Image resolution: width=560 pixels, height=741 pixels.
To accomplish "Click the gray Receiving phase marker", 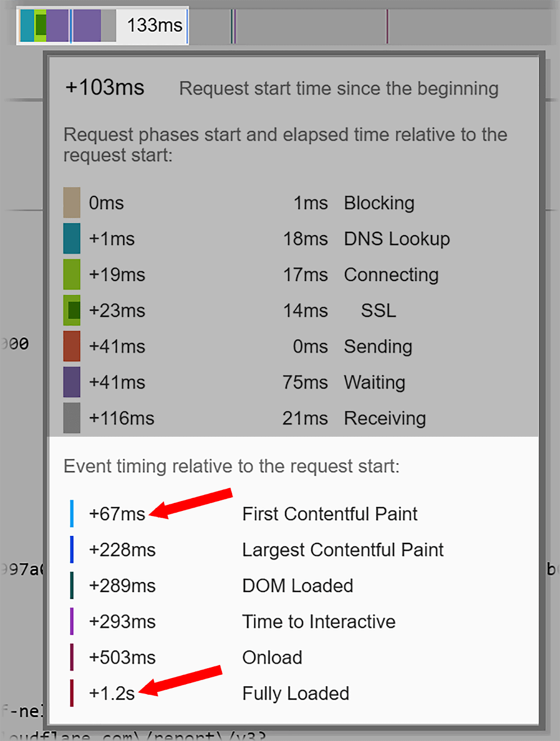I will click(x=71, y=418).
